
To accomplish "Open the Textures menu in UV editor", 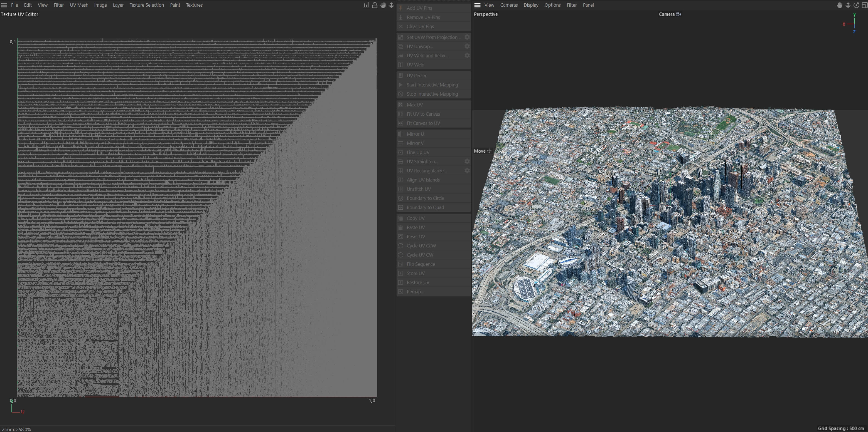I will coord(194,5).
